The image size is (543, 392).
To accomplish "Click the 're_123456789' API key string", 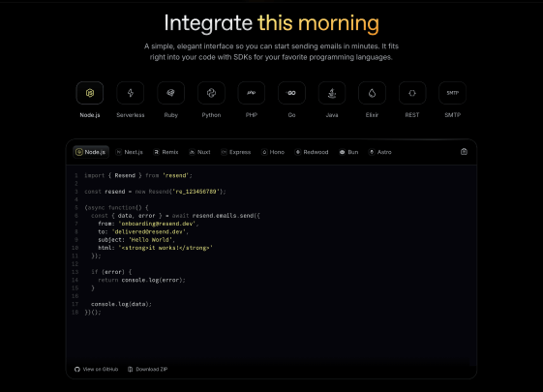I will [196, 192].
